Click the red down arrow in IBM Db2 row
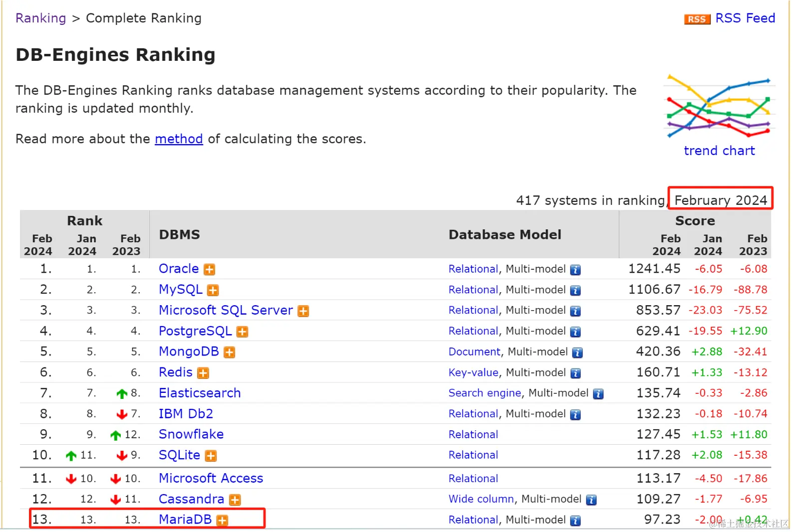The height and width of the screenshot is (532, 792). (x=122, y=414)
